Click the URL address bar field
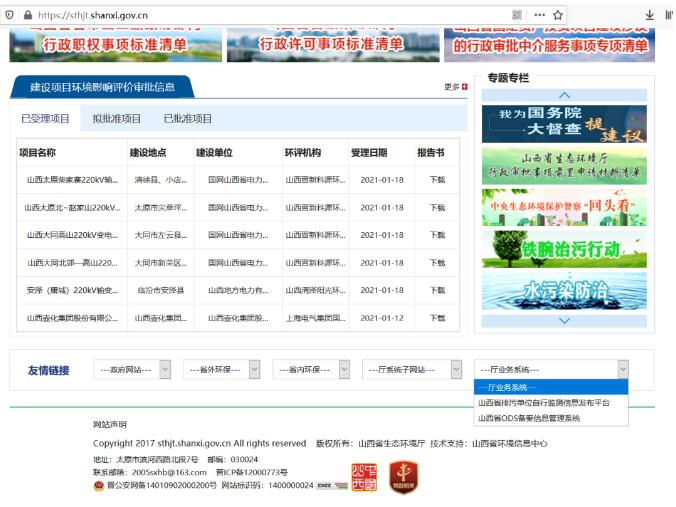Screen dimensions: 676x507 pos(270,15)
